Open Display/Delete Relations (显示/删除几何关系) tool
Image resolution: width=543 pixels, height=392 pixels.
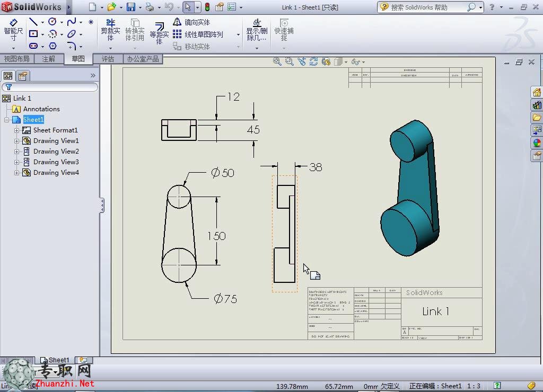tap(257, 30)
